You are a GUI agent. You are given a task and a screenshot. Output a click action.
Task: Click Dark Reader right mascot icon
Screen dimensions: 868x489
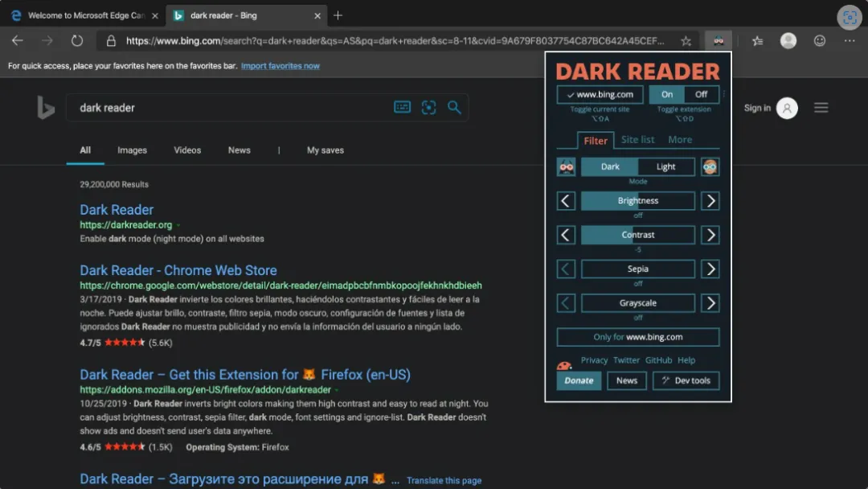coord(710,166)
